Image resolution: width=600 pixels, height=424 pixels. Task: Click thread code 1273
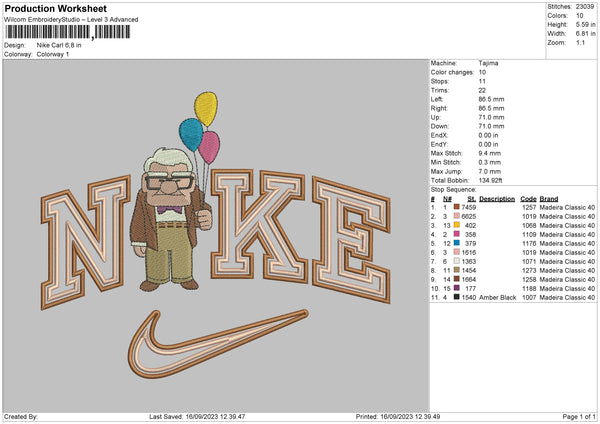pos(529,271)
